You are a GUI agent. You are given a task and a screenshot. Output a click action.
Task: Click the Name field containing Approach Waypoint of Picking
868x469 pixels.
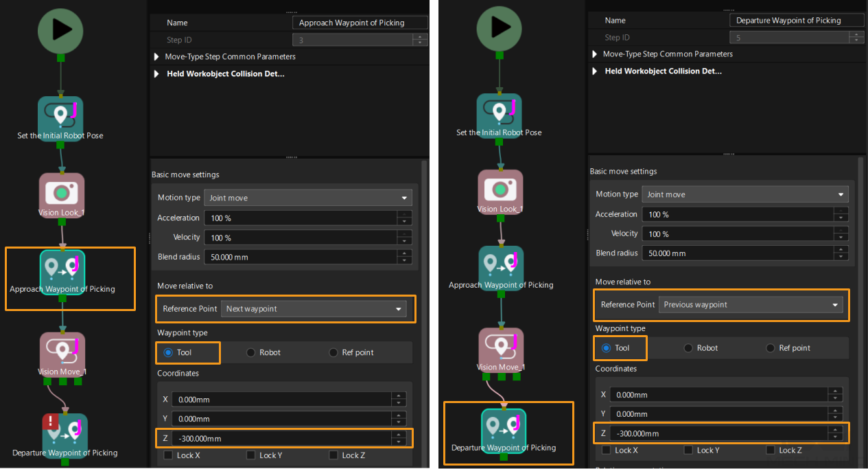pos(360,23)
